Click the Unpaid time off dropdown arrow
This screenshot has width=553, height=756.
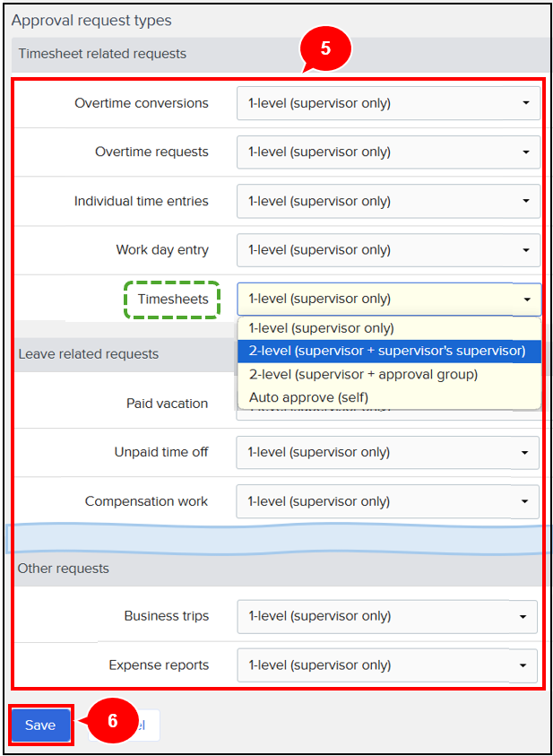pyautogui.click(x=524, y=453)
